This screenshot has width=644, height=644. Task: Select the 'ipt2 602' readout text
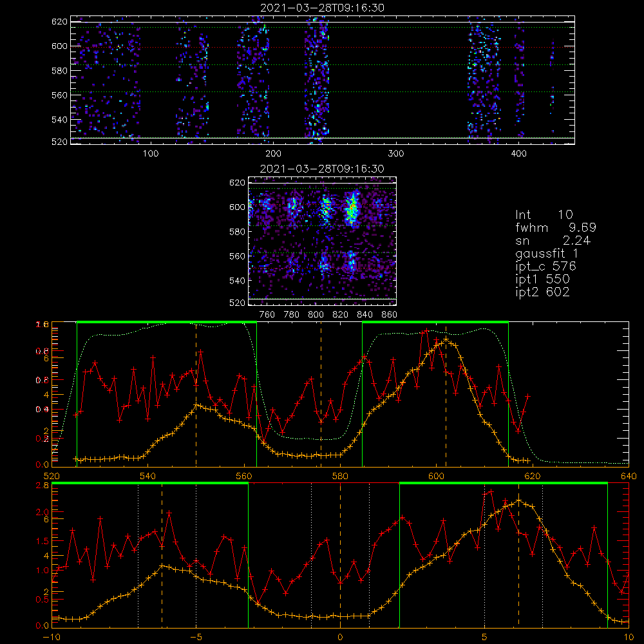(542, 292)
